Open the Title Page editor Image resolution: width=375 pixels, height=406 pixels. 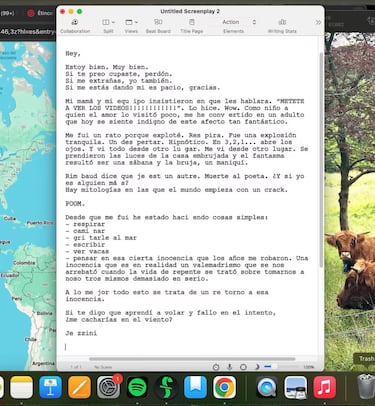(192, 26)
